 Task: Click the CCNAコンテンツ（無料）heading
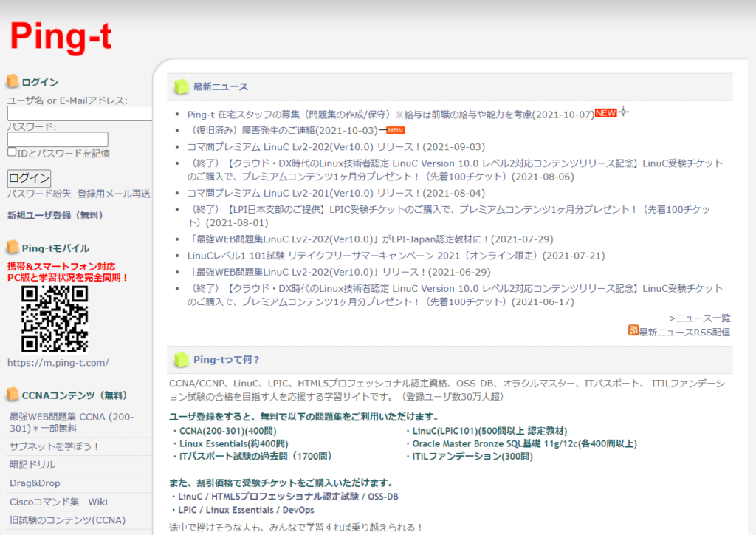click(75, 395)
